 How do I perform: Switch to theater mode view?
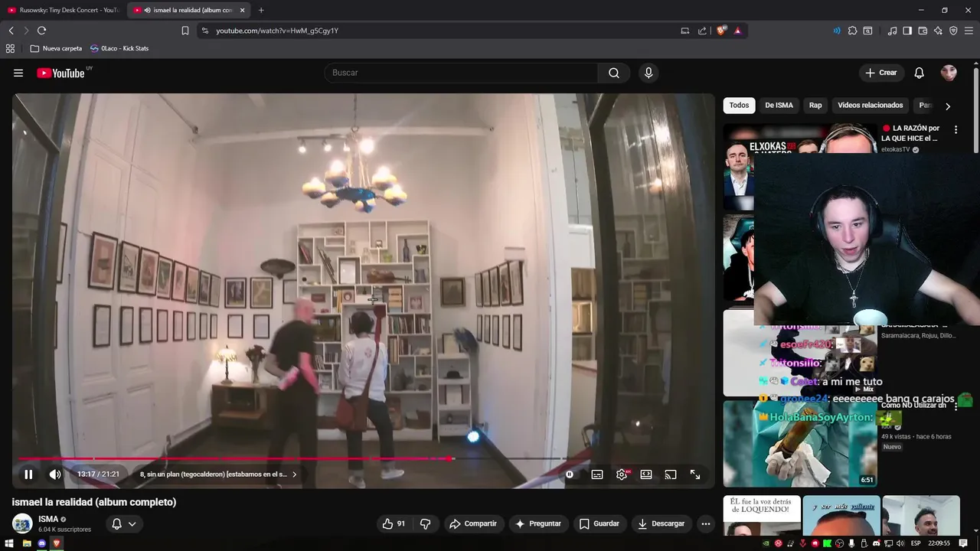(x=646, y=474)
